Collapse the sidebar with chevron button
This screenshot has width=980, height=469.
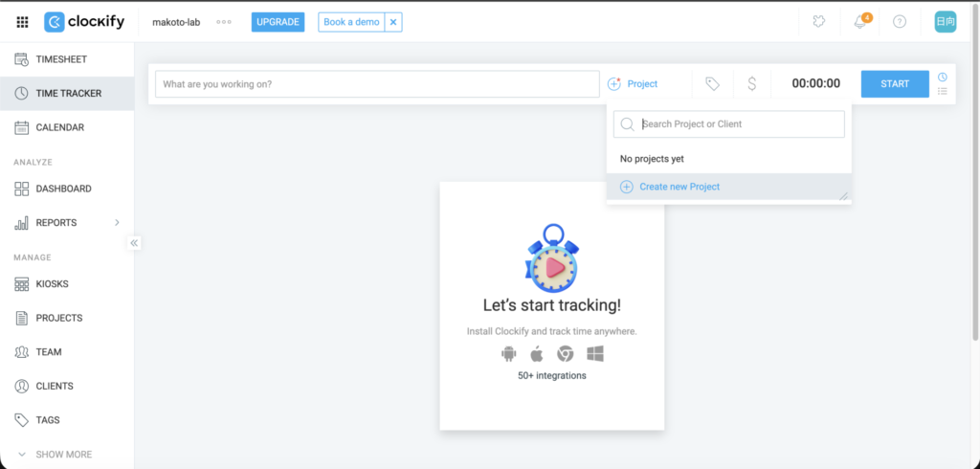135,243
